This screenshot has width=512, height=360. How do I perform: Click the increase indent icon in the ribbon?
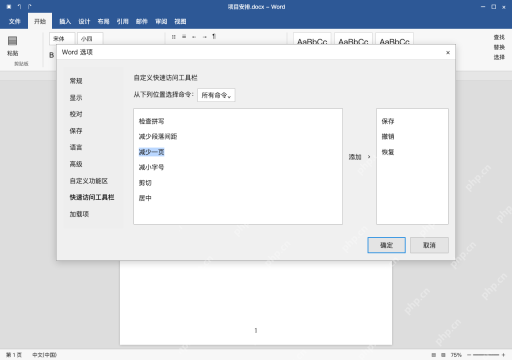204,37
